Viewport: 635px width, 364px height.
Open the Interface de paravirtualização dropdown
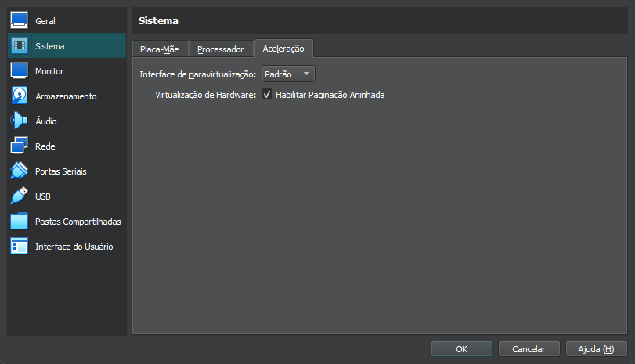click(287, 74)
